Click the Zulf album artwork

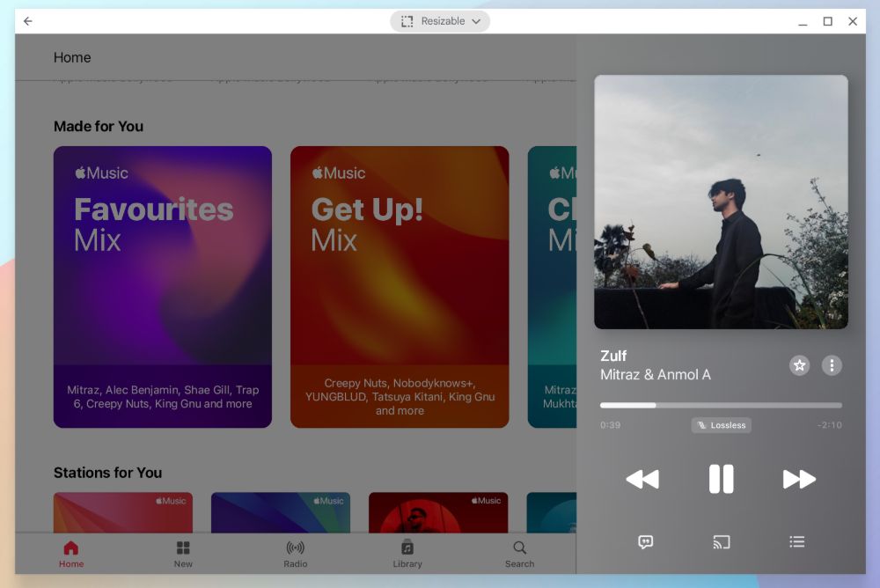point(722,202)
